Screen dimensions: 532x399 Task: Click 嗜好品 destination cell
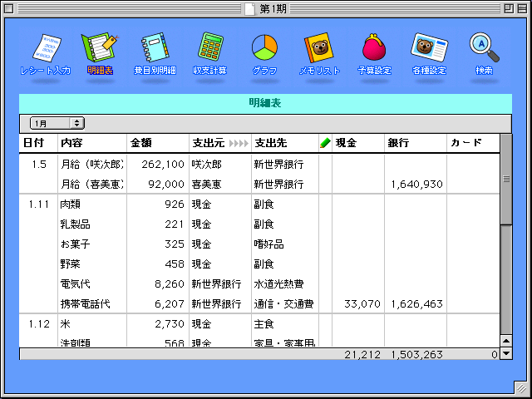(268, 244)
